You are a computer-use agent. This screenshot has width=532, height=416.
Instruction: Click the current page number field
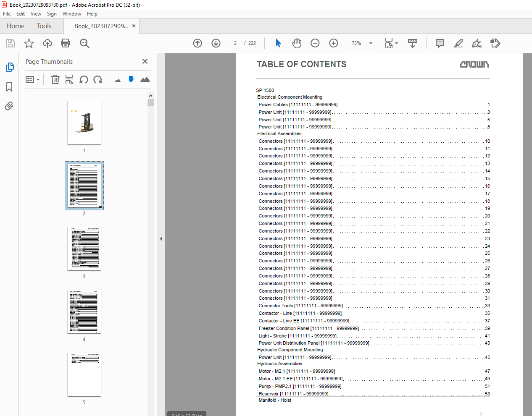point(235,43)
